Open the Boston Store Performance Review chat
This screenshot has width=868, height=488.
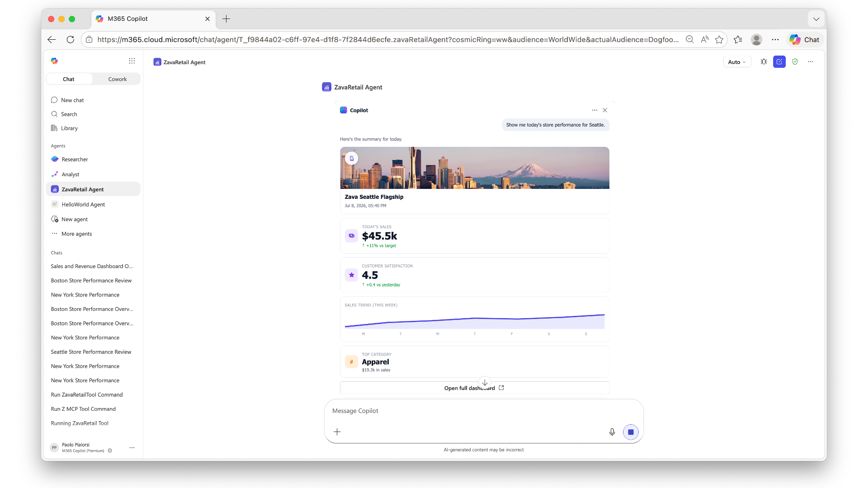click(91, 281)
